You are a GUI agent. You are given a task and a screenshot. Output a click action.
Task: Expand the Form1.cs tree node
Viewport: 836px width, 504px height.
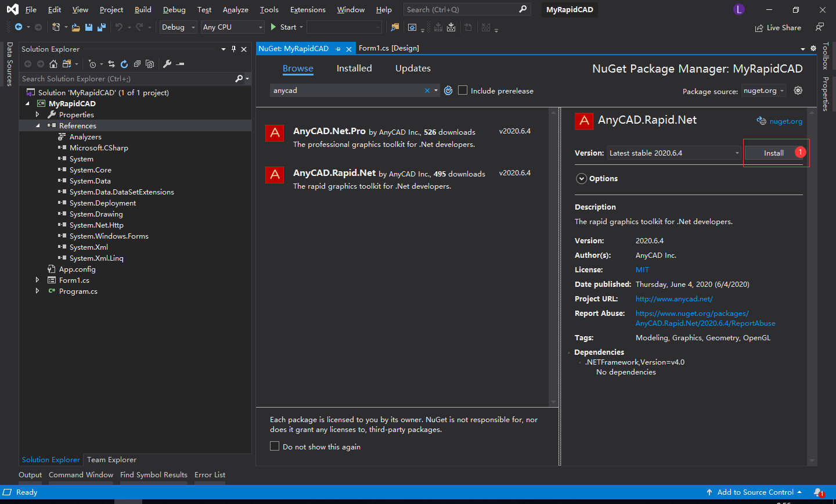(38, 280)
